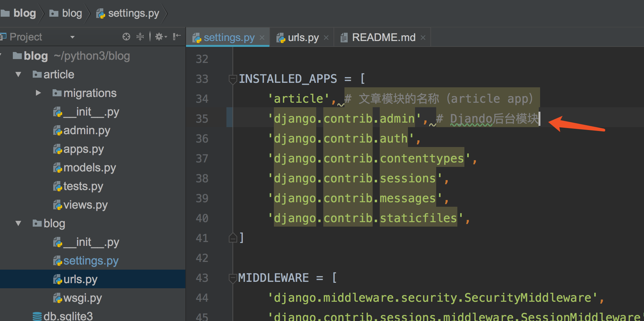The image size is (644, 321).
Task: Switch to the urls.py tab
Action: (x=303, y=38)
